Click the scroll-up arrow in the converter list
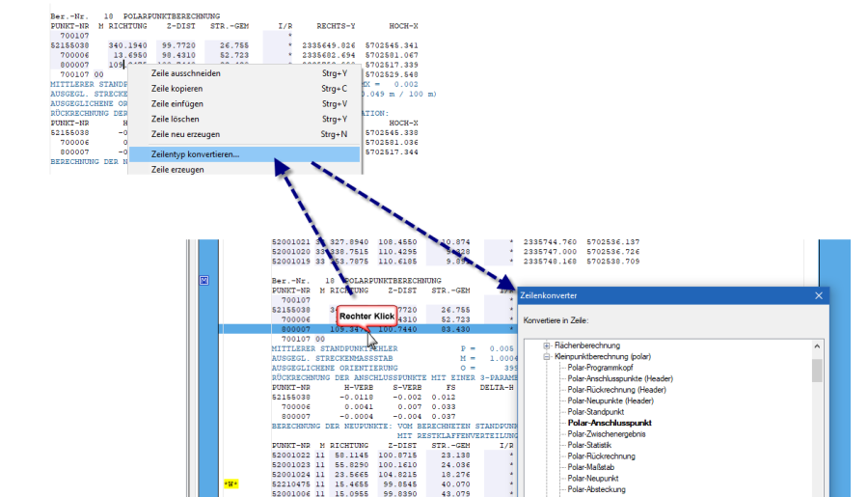 tap(818, 344)
